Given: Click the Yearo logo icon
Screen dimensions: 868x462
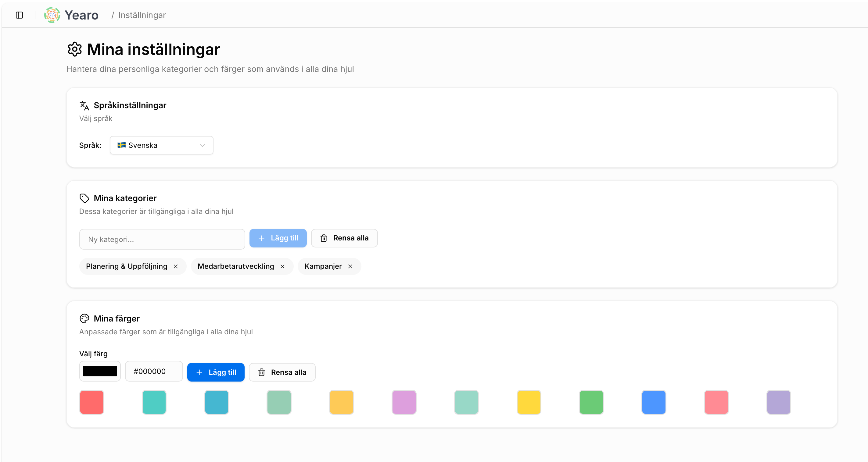Looking at the screenshot, I should click(x=52, y=15).
